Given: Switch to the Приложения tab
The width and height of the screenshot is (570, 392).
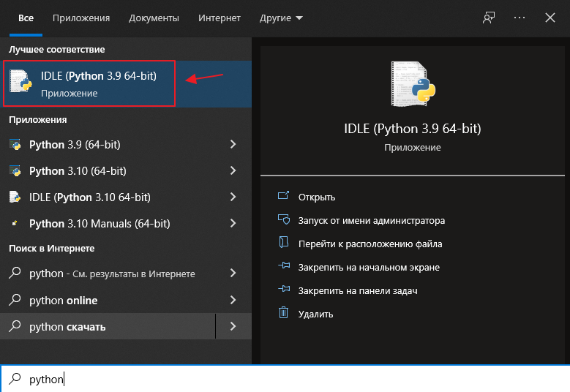Looking at the screenshot, I should point(81,18).
